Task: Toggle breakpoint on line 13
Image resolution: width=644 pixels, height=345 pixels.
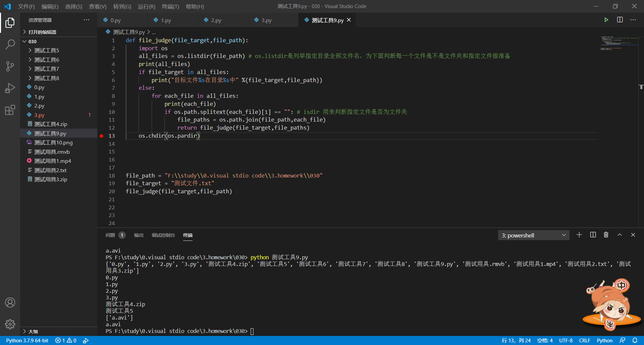Action: pyautogui.click(x=101, y=136)
